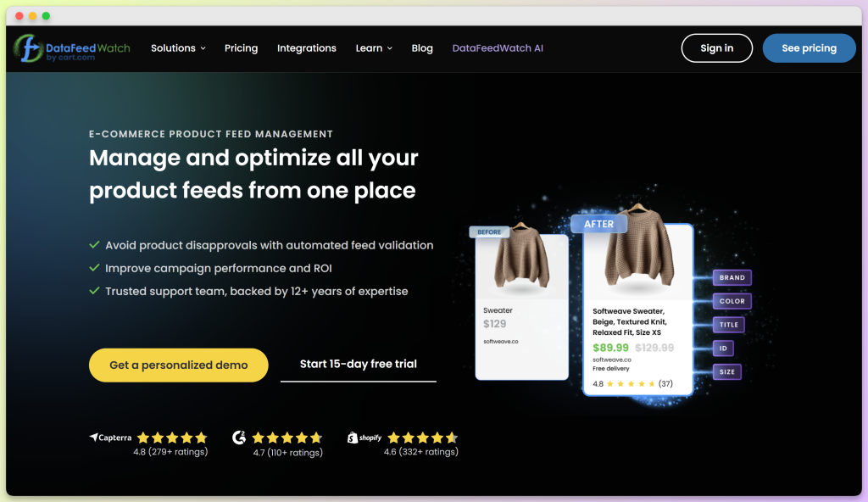The width and height of the screenshot is (868, 502).
Task: Click the Capterra logo near its rating
Action: click(111, 438)
